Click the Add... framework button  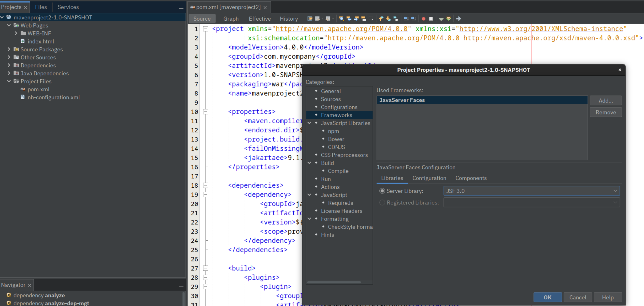605,100
